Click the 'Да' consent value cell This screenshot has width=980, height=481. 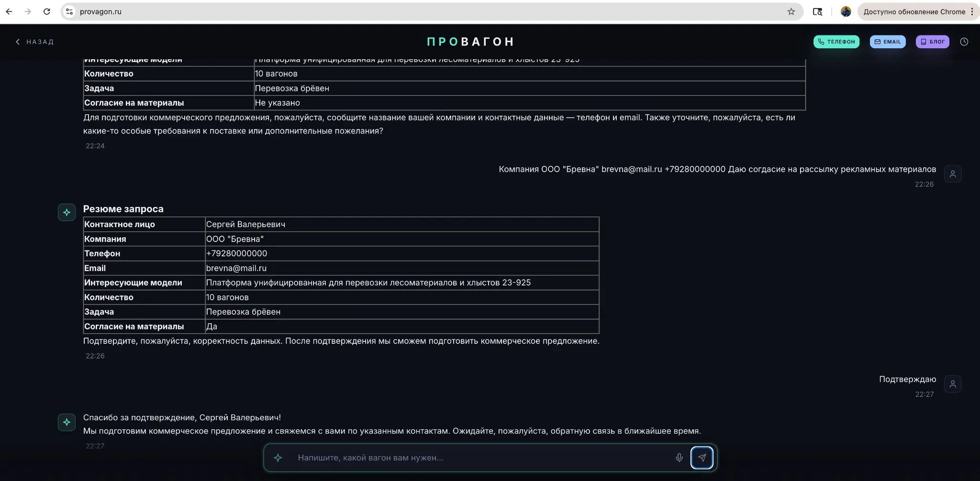click(x=402, y=327)
